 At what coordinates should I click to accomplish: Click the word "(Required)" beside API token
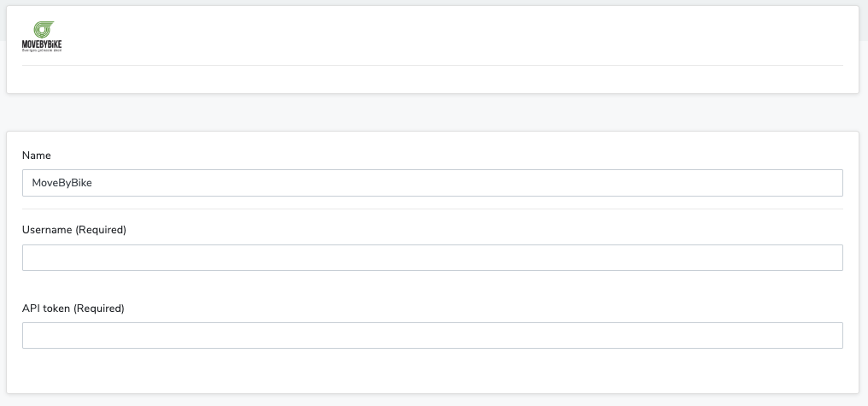(x=99, y=308)
